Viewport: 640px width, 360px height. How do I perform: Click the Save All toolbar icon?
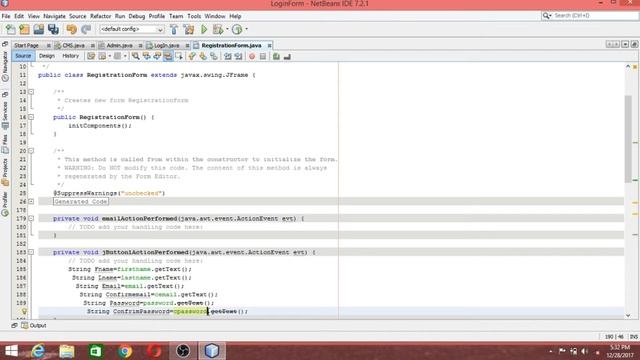tap(53, 29)
